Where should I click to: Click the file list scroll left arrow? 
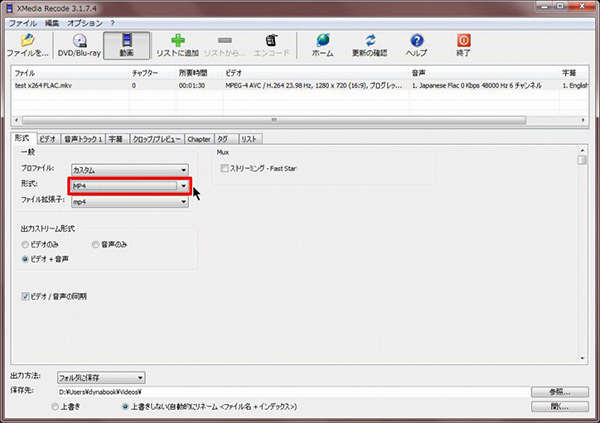click(x=16, y=120)
